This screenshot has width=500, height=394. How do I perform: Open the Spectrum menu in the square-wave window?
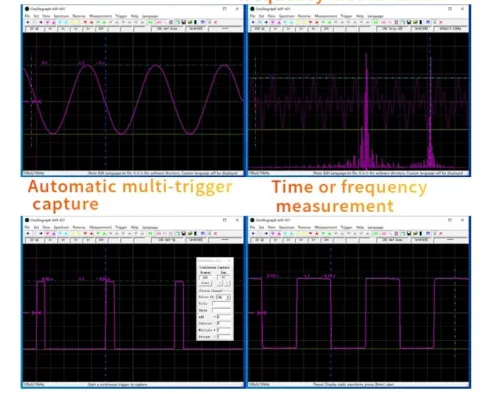click(x=287, y=227)
